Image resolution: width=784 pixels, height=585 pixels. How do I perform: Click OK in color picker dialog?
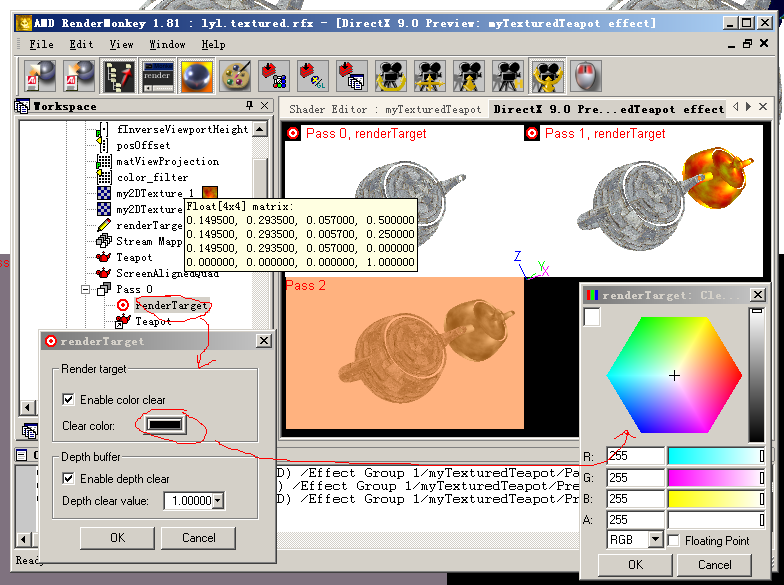[635, 565]
